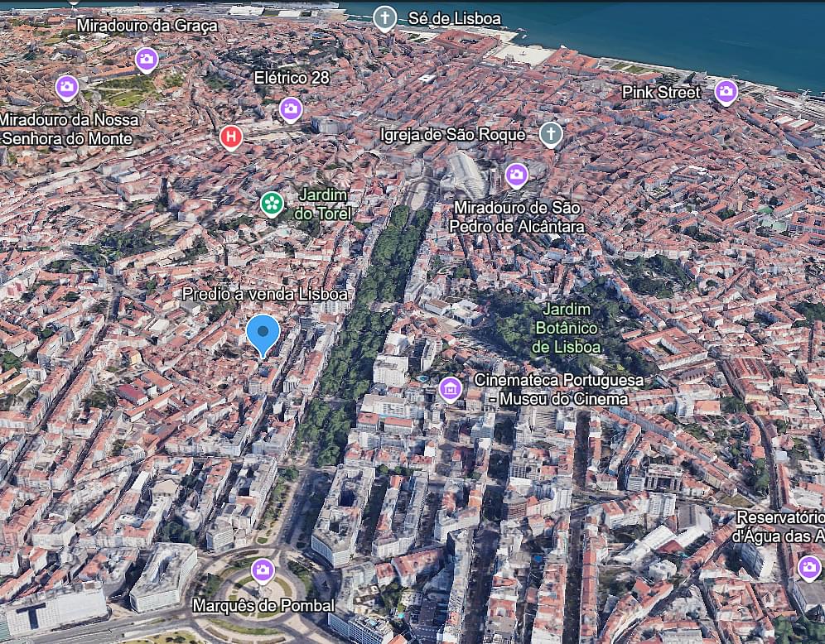This screenshot has width=825, height=644.
Task: Open the Pink Street label
Action: tap(661, 93)
